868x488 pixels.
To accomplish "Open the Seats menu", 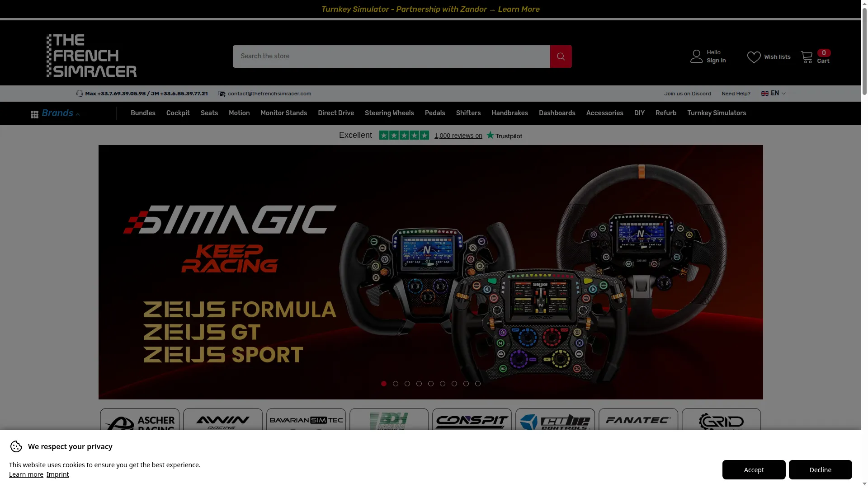I will tap(209, 113).
